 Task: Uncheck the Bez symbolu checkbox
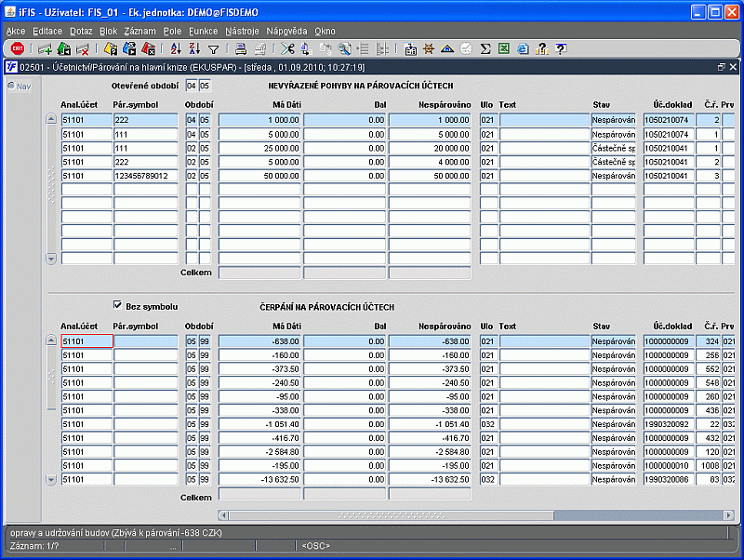pos(117,305)
